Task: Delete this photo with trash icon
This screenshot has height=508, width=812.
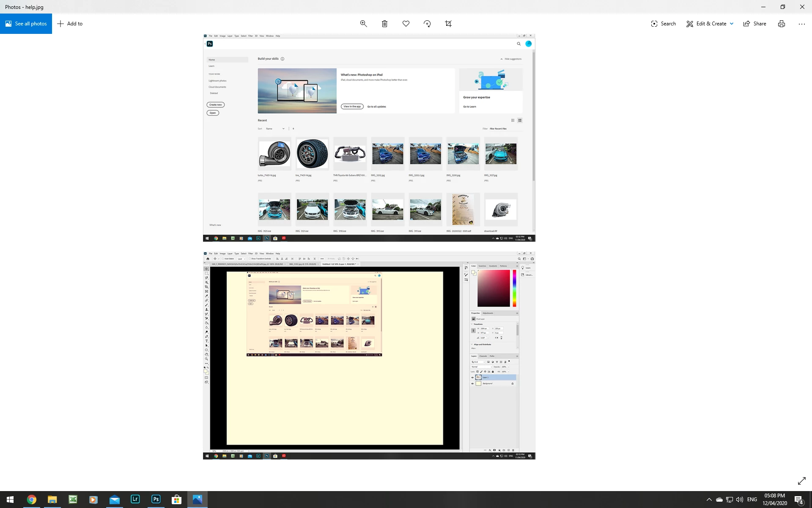Action: tap(384, 24)
